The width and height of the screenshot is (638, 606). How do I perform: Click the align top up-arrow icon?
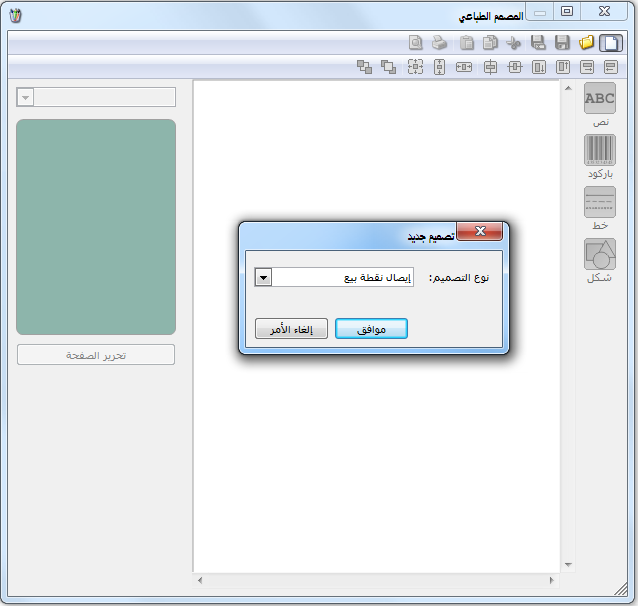tap(563, 67)
